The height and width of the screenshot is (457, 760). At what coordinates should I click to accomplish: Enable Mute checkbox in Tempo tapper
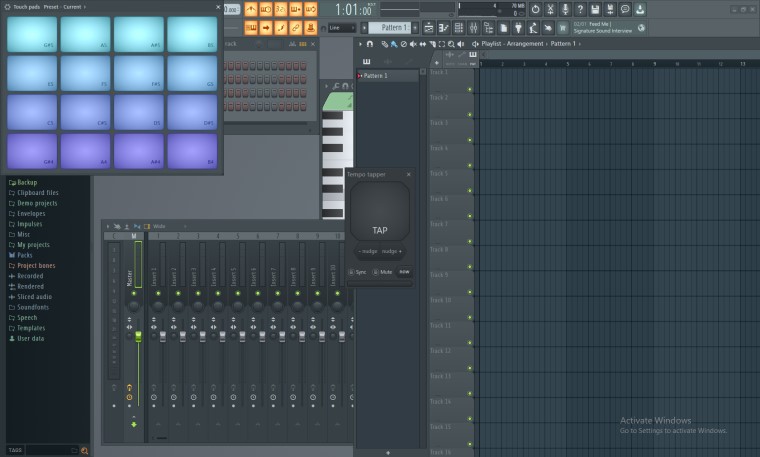(375, 272)
